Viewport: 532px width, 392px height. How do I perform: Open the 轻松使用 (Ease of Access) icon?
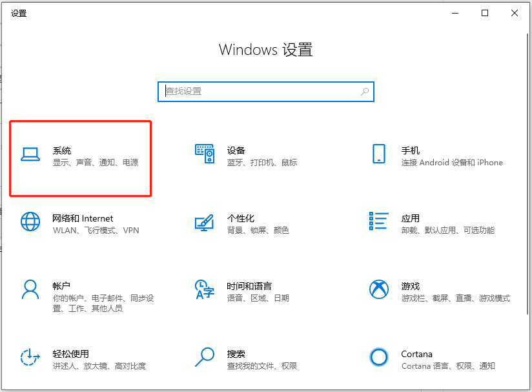pos(31,357)
